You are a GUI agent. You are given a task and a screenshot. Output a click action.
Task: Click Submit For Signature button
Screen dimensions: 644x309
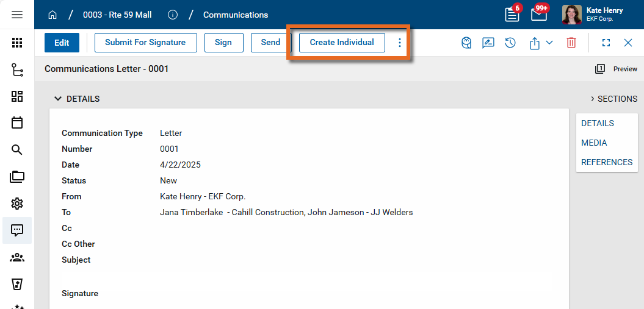(x=145, y=43)
